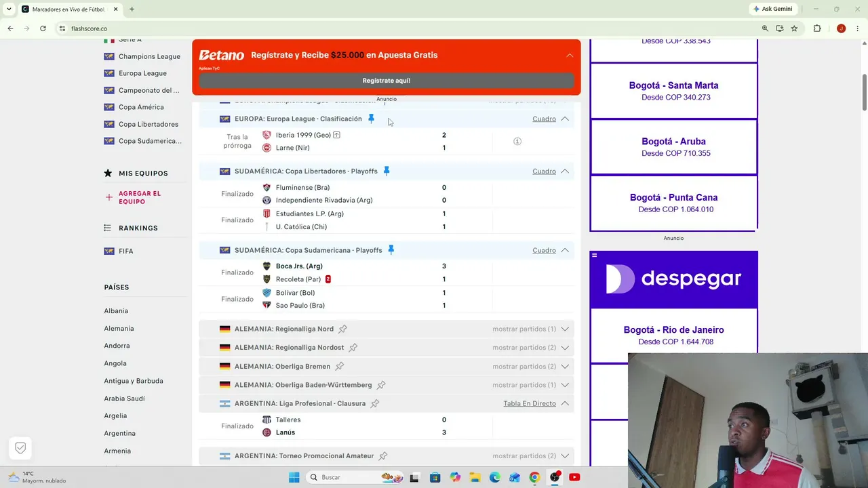Open the Cuadro link for Copa Libertadores

[544, 171]
